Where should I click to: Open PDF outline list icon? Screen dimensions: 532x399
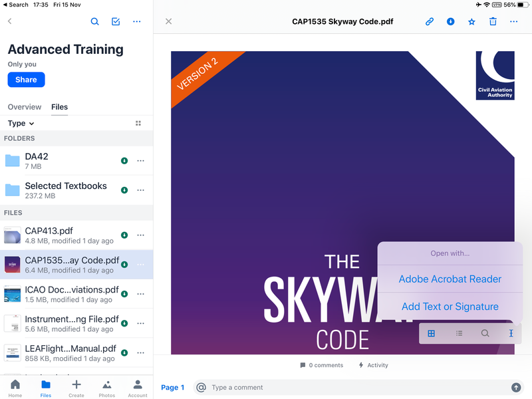pyautogui.click(x=459, y=334)
